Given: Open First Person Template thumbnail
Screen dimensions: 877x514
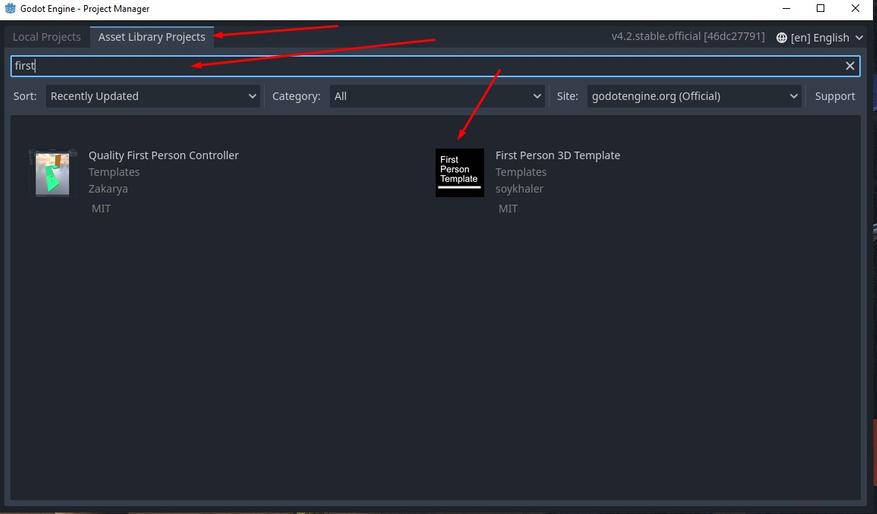Looking at the screenshot, I should 460,173.
